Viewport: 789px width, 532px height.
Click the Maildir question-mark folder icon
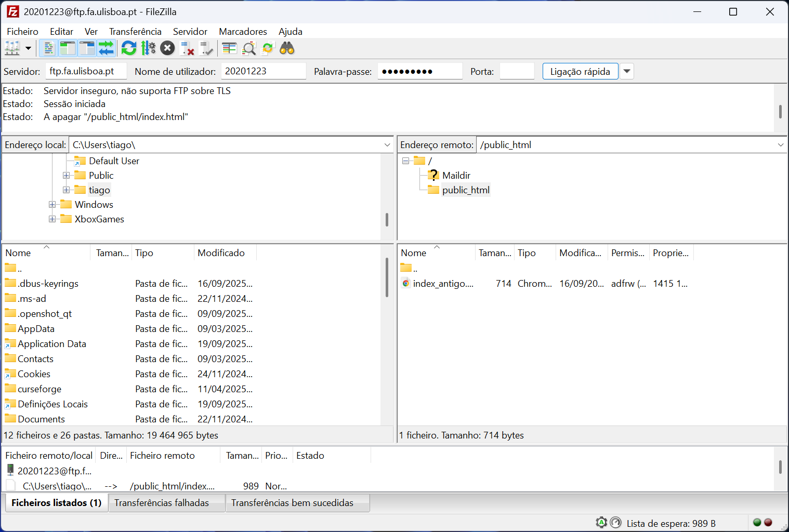pyautogui.click(x=433, y=175)
